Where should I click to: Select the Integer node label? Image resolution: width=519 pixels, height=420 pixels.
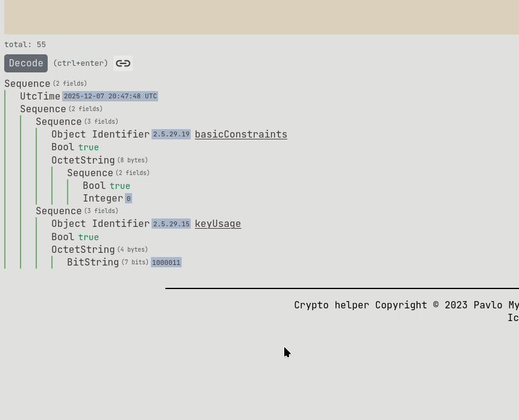[103, 199]
